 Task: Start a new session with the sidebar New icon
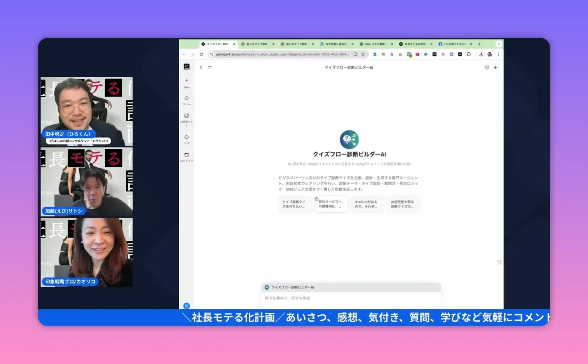click(x=186, y=81)
